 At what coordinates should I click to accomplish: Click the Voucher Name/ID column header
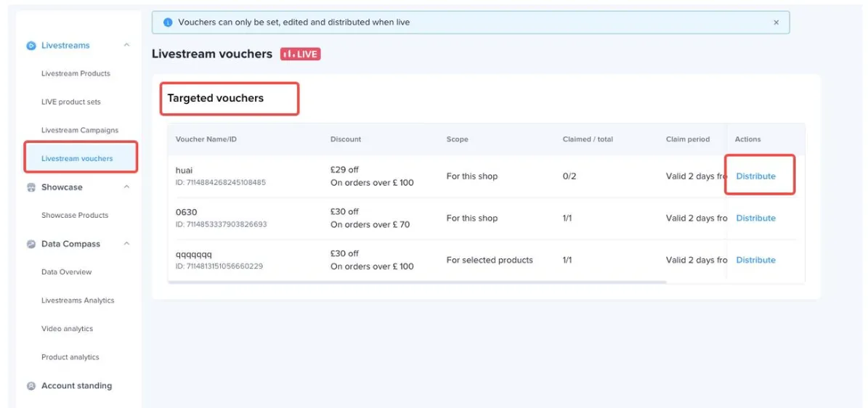(x=206, y=139)
